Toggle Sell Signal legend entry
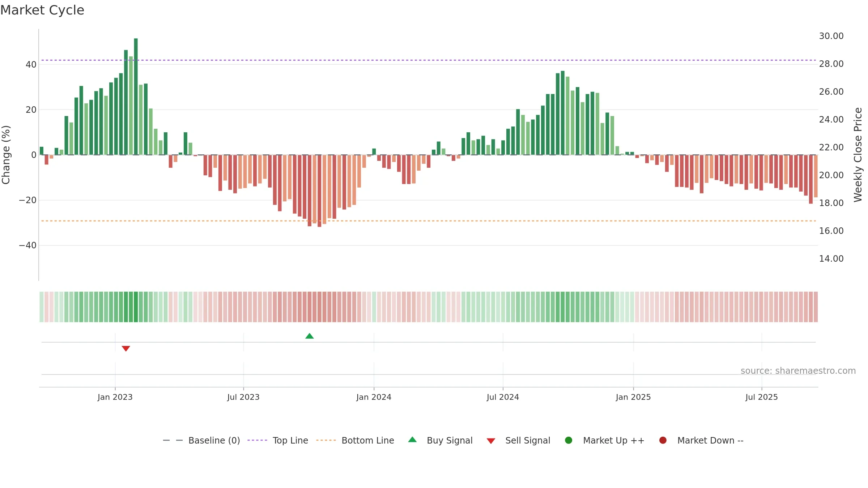The width and height of the screenshot is (868, 488). coord(518,440)
